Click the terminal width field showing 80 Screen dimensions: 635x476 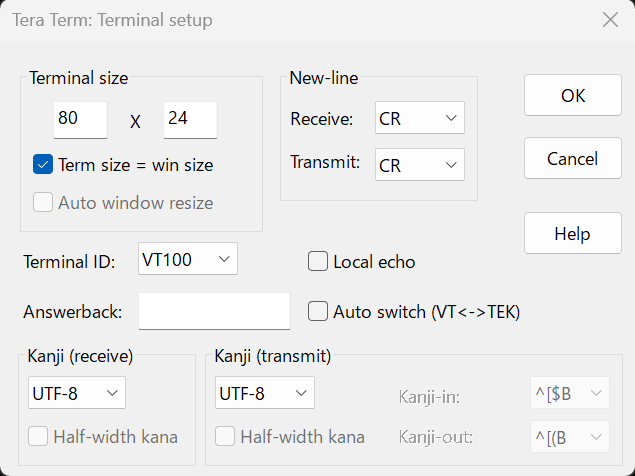(x=81, y=119)
